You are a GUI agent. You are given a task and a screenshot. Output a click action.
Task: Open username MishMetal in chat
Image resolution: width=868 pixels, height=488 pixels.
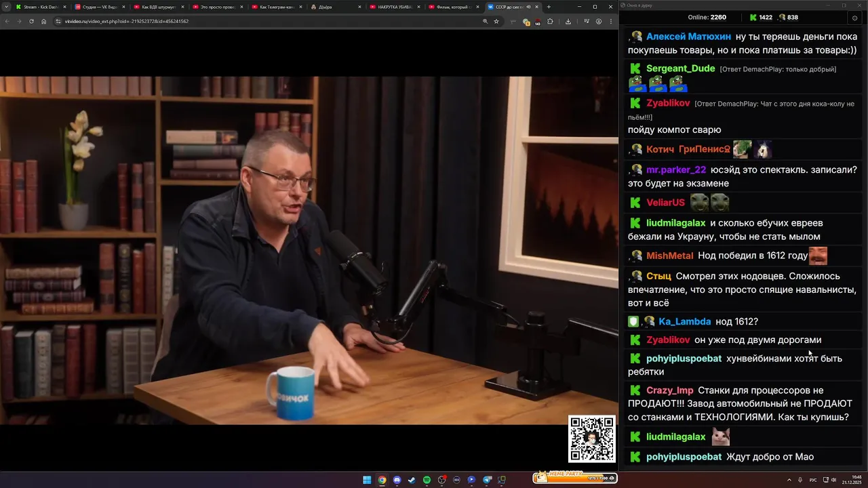tap(669, 256)
